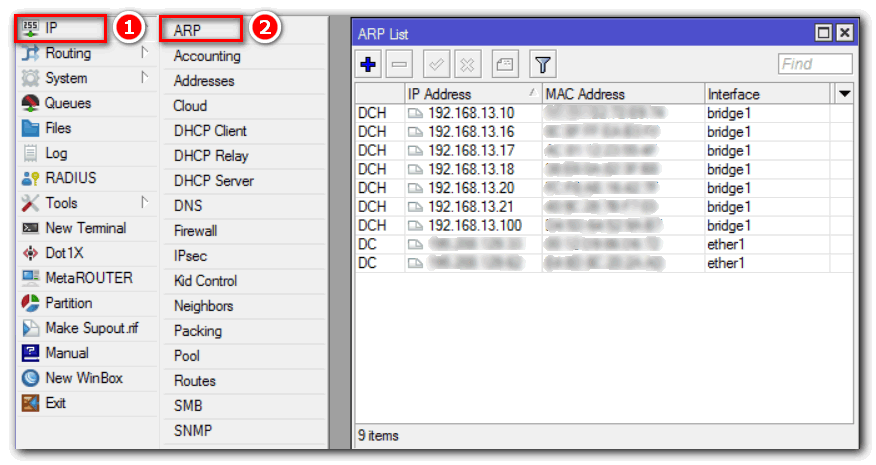Open the SNMP submenu item
Image resolution: width=876 pixels, height=465 pixels.
[193, 431]
